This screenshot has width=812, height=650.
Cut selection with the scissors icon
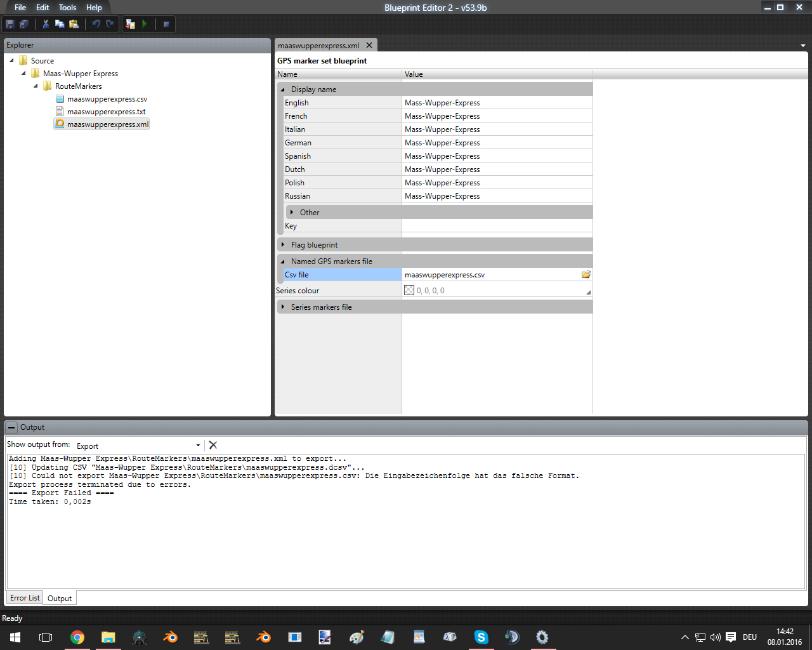point(46,24)
